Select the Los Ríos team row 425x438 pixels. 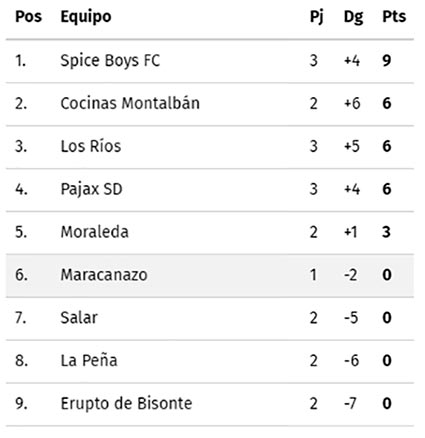(x=210, y=147)
